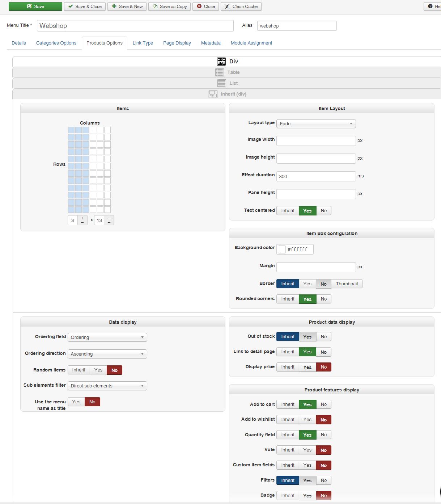Set Custom item fields to Yes

point(308,465)
